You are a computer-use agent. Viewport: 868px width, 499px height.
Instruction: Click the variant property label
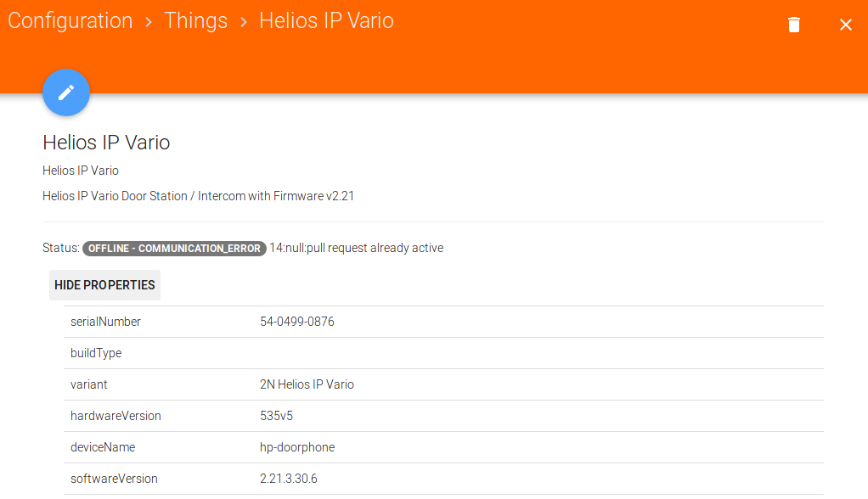tap(89, 384)
